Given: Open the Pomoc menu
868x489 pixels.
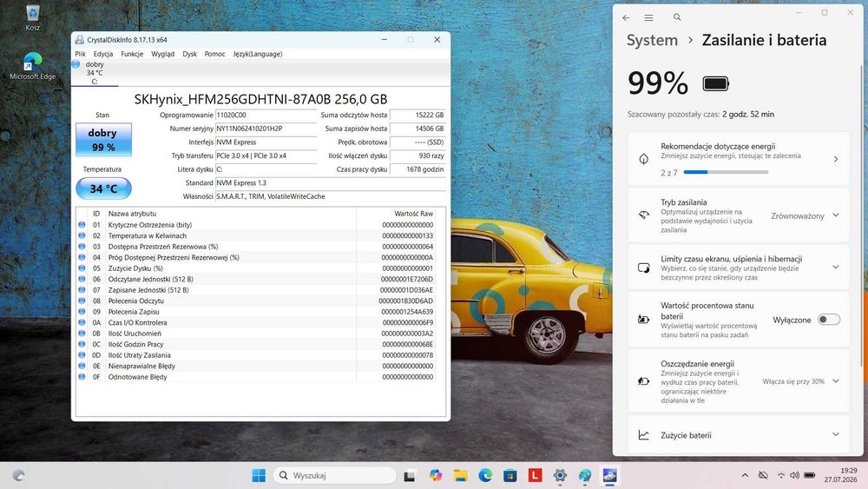Looking at the screenshot, I should tap(214, 54).
